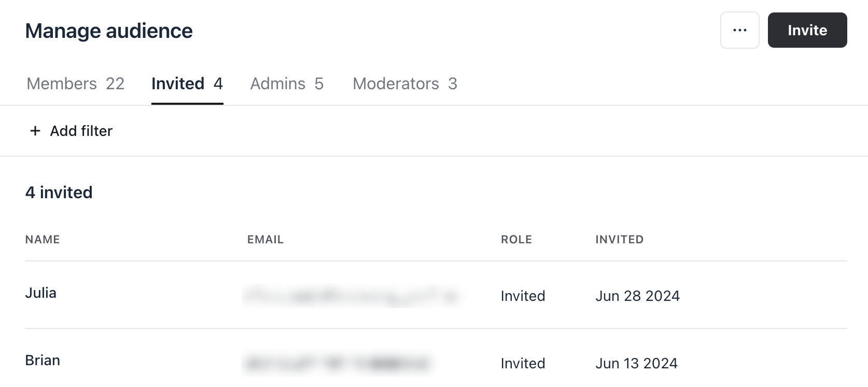Click the Jun 13 2024 invite date
868x387 pixels.
tap(636, 363)
